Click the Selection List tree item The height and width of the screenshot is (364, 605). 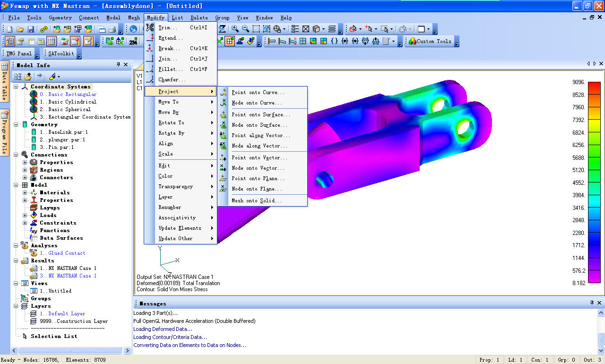click(x=54, y=337)
